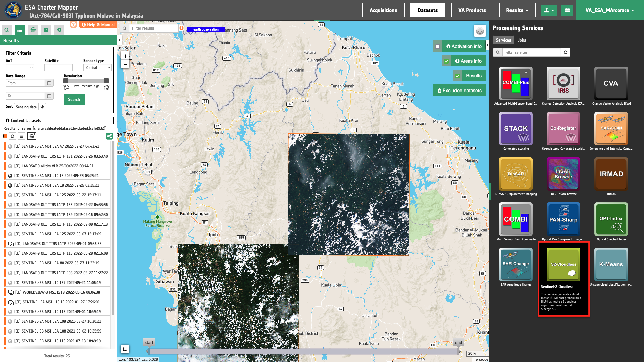Viewport: 644px width, 362px height.
Task: Open the InSAR Browse service
Action: coord(563,174)
